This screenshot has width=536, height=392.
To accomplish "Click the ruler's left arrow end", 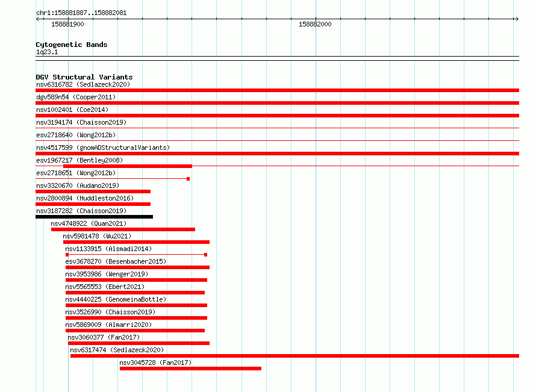I will pyautogui.click(x=37, y=19).
